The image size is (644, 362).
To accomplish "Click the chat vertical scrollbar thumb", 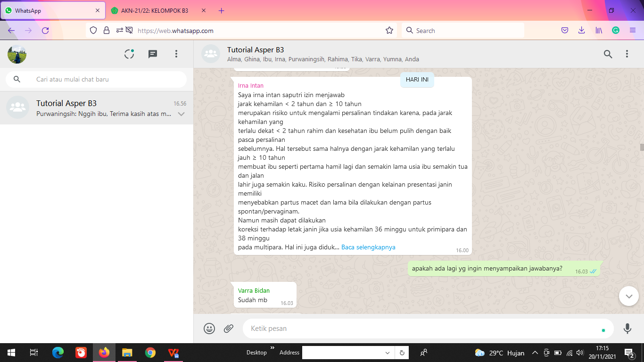I will pyautogui.click(x=642, y=147).
